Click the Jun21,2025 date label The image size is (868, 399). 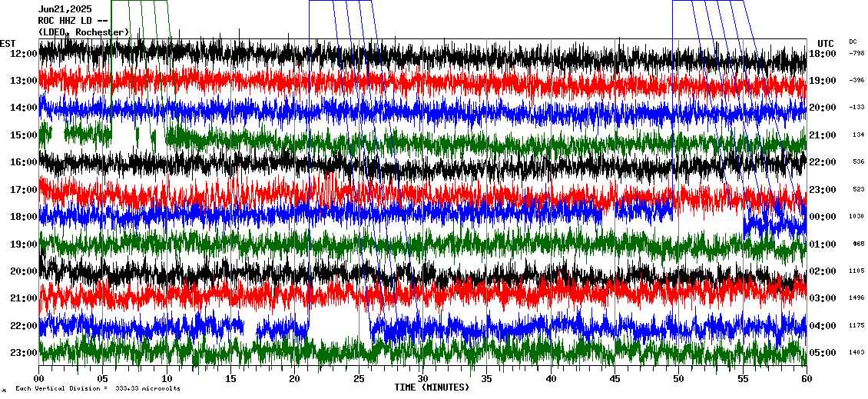coord(65,9)
